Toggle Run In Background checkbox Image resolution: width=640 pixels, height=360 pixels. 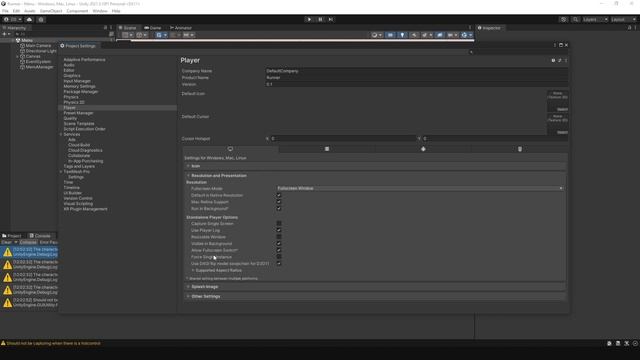pos(279,208)
